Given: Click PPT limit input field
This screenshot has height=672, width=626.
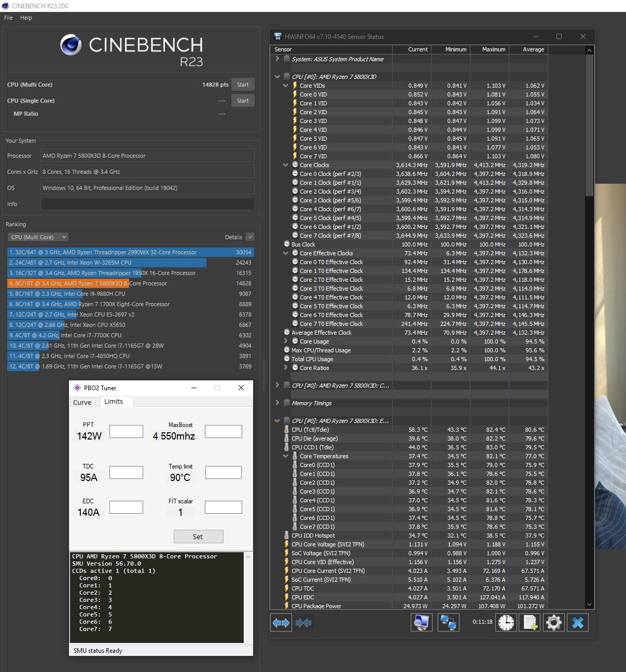Looking at the screenshot, I should click(126, 431).
